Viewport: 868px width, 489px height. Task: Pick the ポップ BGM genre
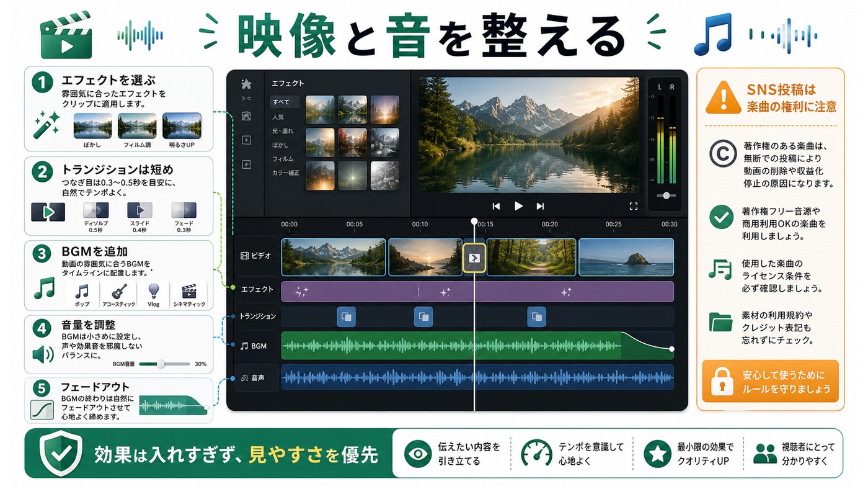click(x=82, y=295)
